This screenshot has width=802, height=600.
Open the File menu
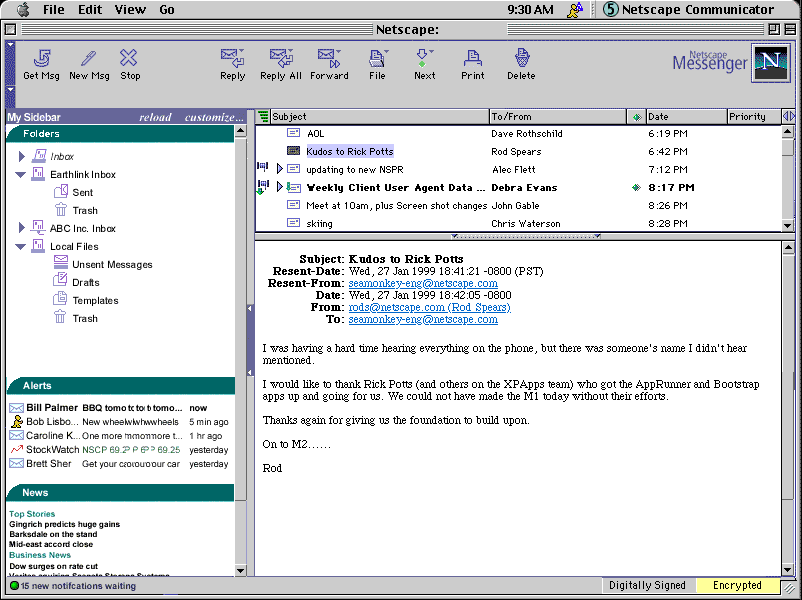(x=53, y=10)
